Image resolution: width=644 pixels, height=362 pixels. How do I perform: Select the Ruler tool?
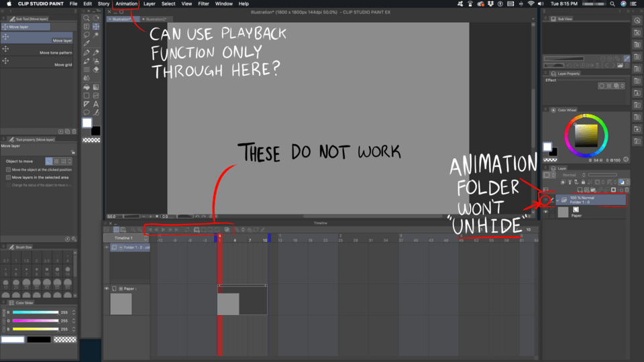pos(87,105)
